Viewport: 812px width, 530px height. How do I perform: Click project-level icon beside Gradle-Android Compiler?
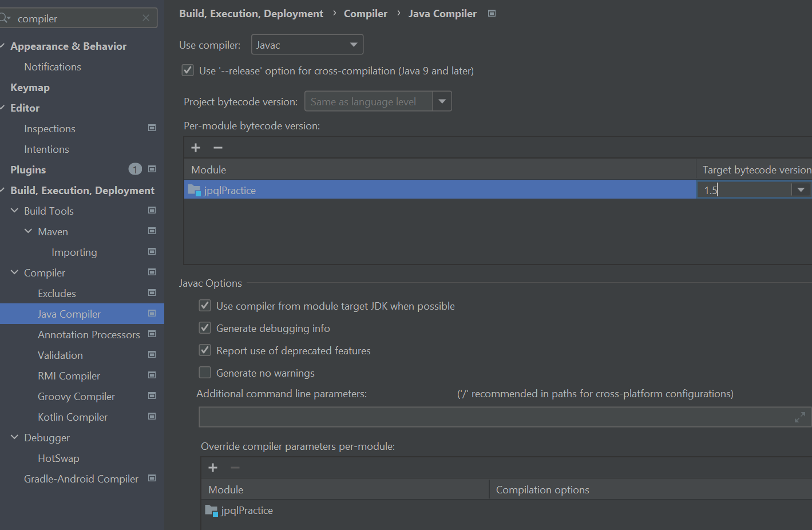152,478
